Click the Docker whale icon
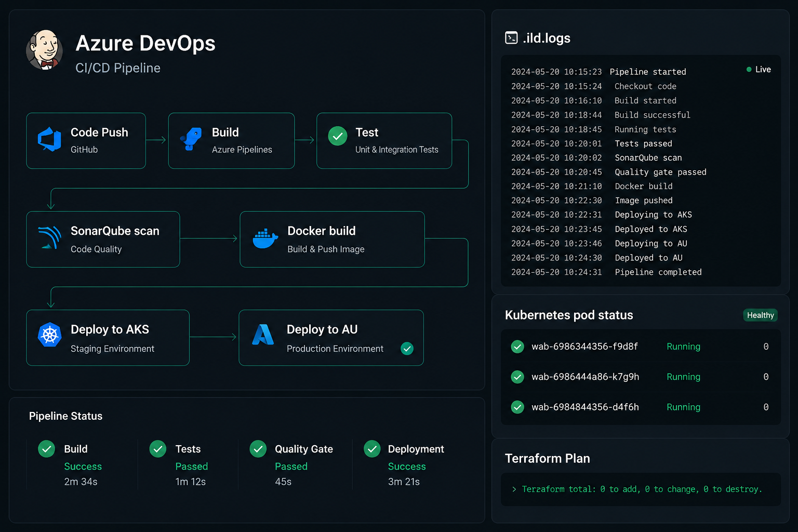The width and height of the screenshot is (798, 532). pyautogui.click(x=265, y=238)
